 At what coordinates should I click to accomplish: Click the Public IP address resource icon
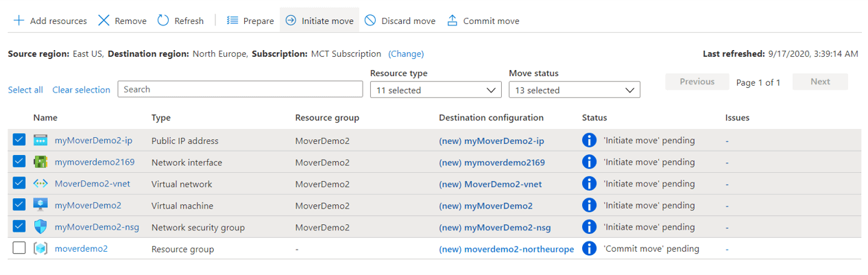(x=40, y=141)
